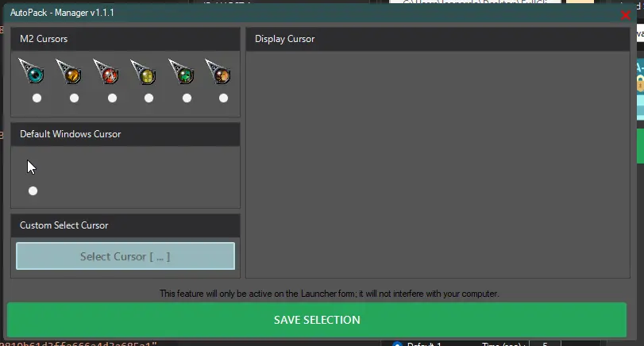Click the green SAVE SELECTION button
644x346 pixels.
317,320
